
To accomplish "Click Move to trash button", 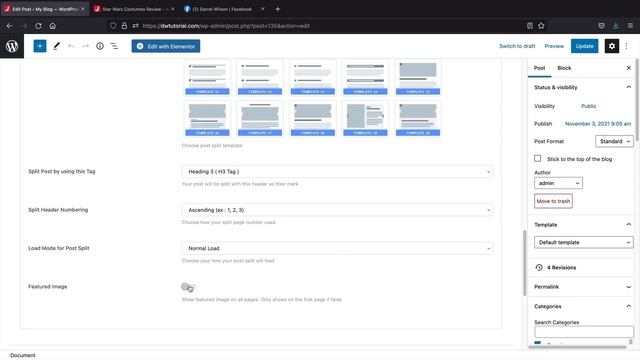I will click(x=553, y=201).
